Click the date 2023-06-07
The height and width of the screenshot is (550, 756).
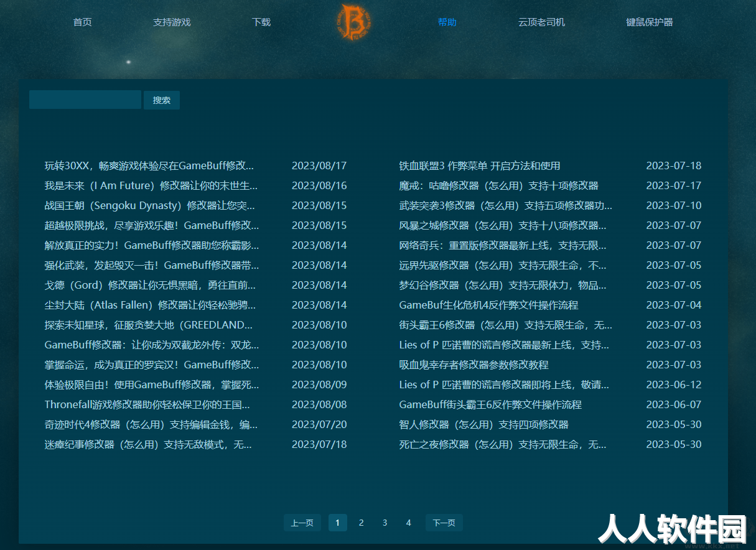coord(674,404)
